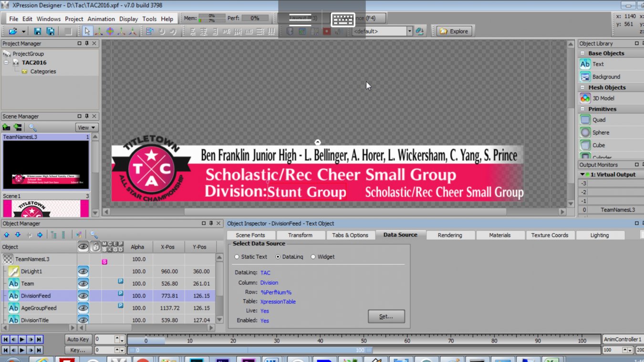Open the Animation menu
The image size is (644, 362).
click(x=101, y=19)
